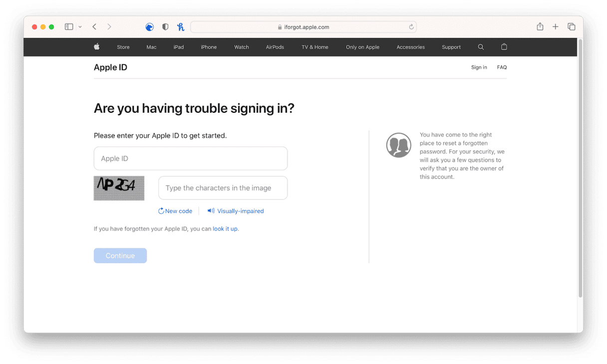The image size is (607, 364).
Task: Click the yellow minimize window button
Action: [43, 27]
